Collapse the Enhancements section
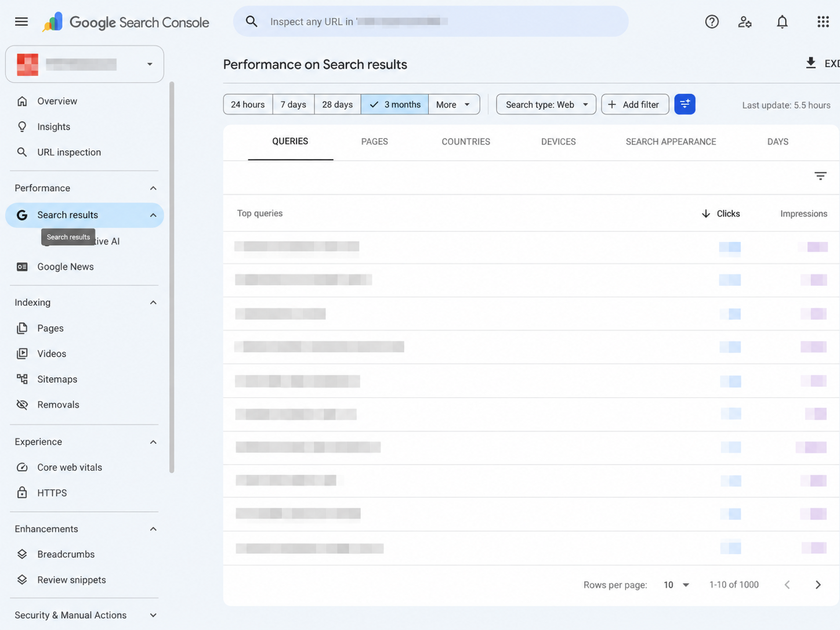The width and height of the screenshot is (840, 630). [153, 529]
